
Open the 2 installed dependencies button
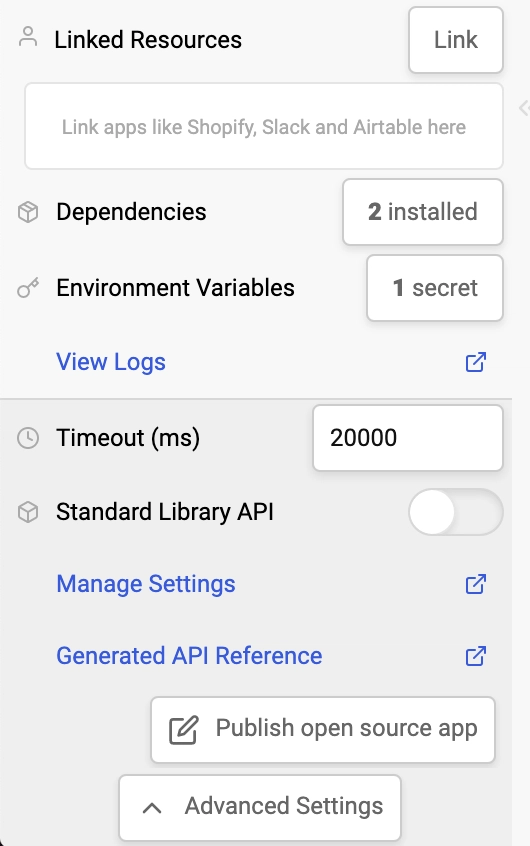click(x=423, y=212)
